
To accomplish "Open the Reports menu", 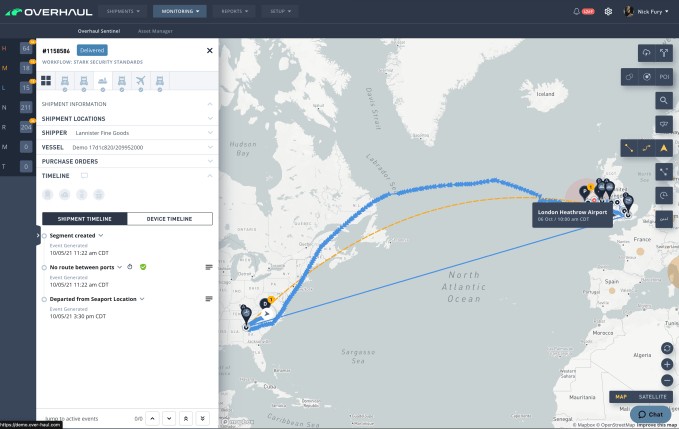I will point(234,11).
